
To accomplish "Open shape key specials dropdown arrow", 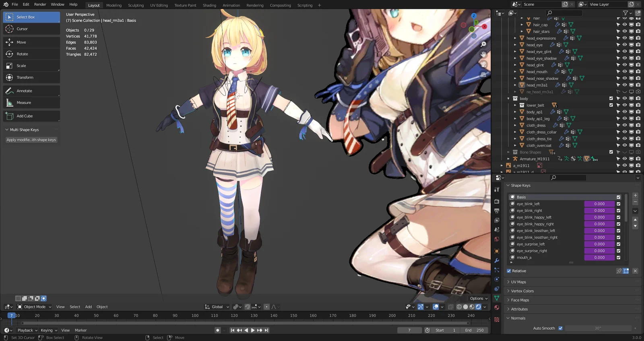I will pyautogui.click(x=635, y=211).
